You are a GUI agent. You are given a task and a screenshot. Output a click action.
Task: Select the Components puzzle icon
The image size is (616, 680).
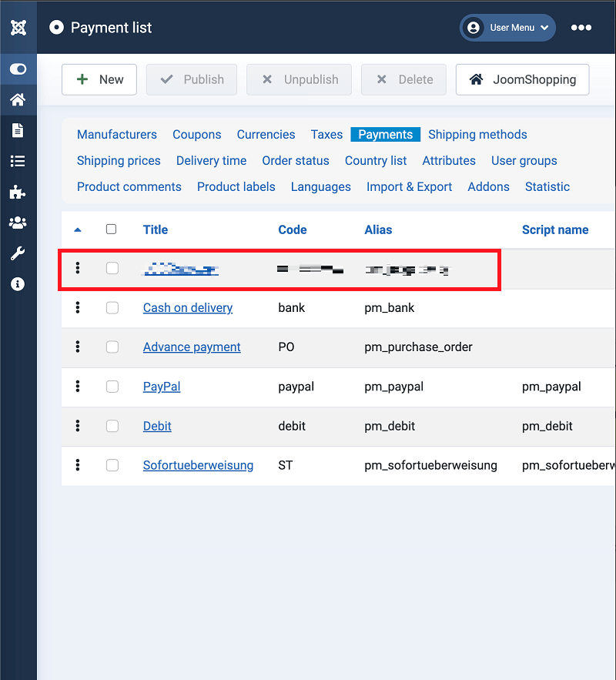click(x=18, y=192)
